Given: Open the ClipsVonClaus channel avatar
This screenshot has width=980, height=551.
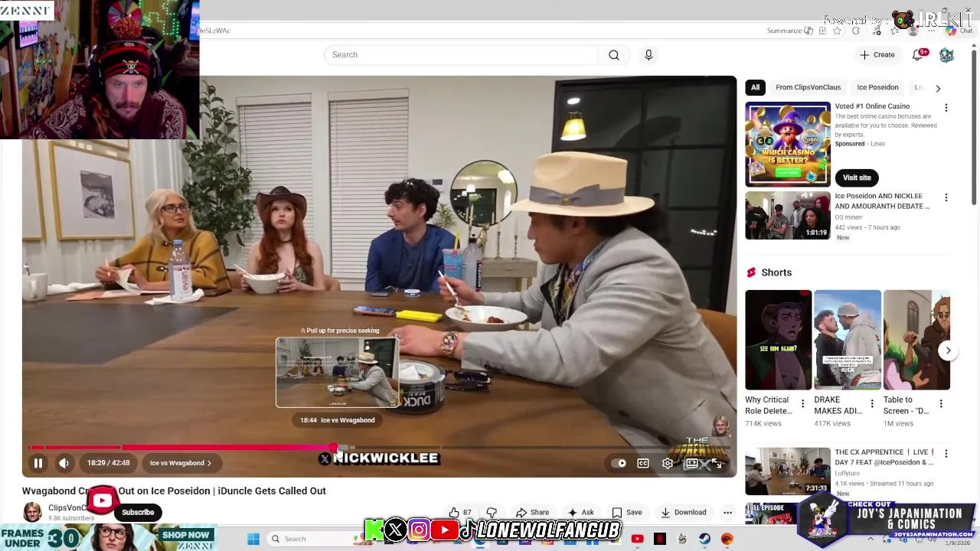Looking at the screenshot, I should tap(32, 512).
